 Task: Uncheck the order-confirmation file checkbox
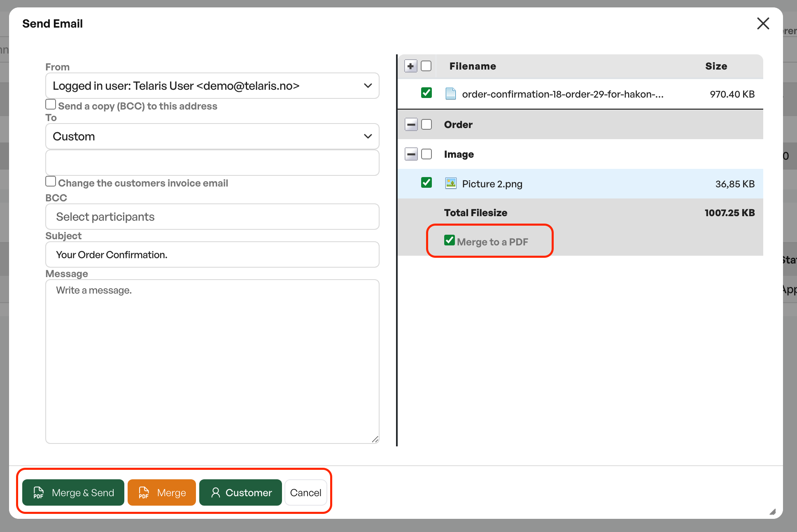pos(426,93)
